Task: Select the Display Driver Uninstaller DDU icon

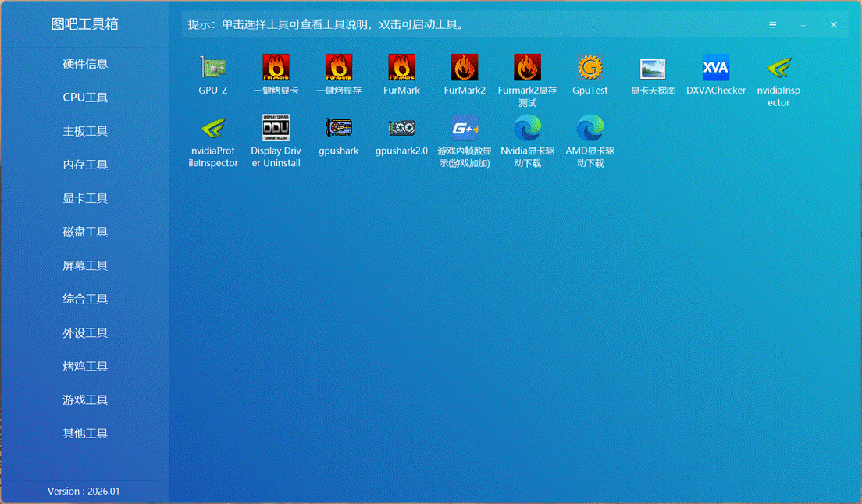Action: click(x=276, y=128)
